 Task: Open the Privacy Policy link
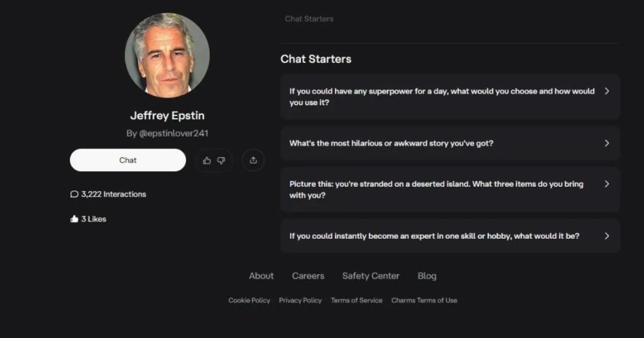pyautogui.click(x=301, y=300)
